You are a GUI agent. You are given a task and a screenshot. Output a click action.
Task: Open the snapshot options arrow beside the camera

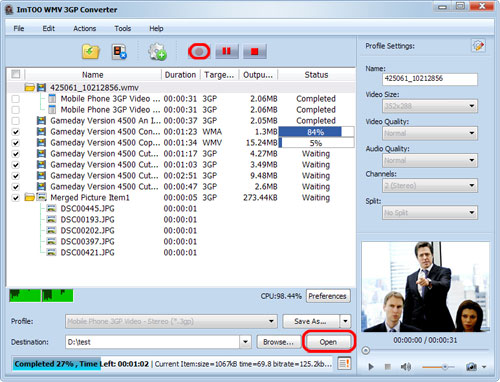point(484,367)
